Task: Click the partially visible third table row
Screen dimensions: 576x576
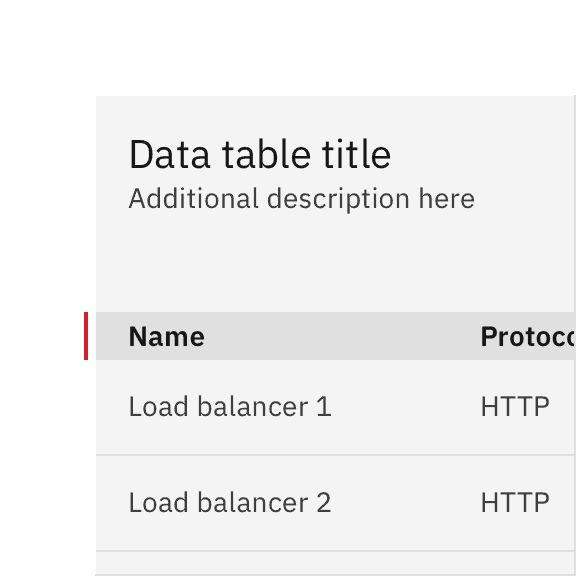Action: coord(335,564)
